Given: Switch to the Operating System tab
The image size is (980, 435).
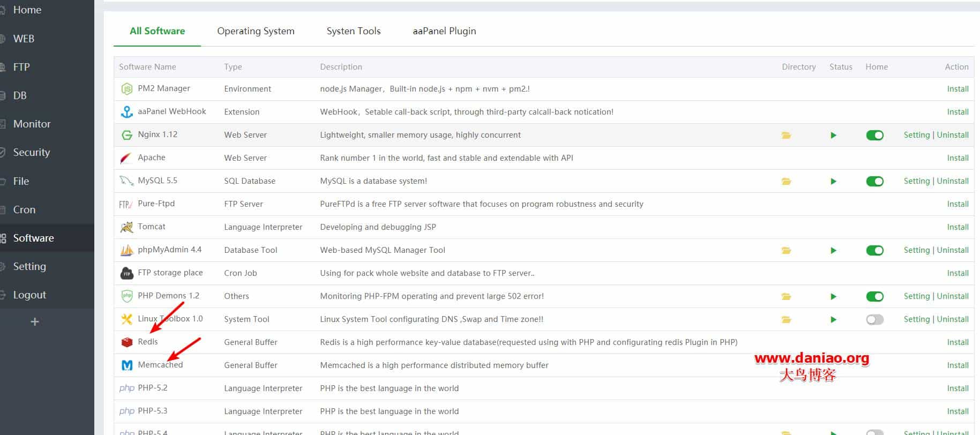Looking at the screenshot, I should pos(256,31).
